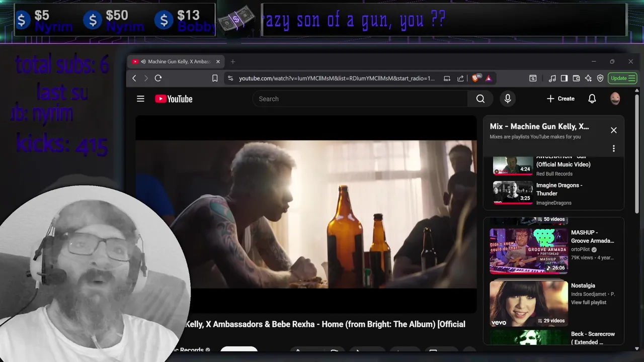644x362 pixels.
Task: Open the Brave Shields lion icon
Action: coord(475,78)
